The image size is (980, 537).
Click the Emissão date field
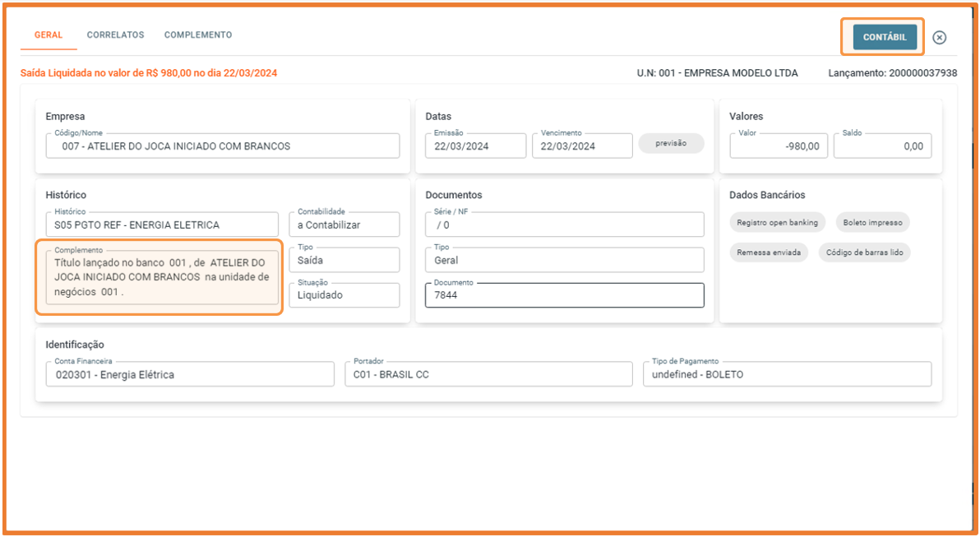[x=476, y=146]
